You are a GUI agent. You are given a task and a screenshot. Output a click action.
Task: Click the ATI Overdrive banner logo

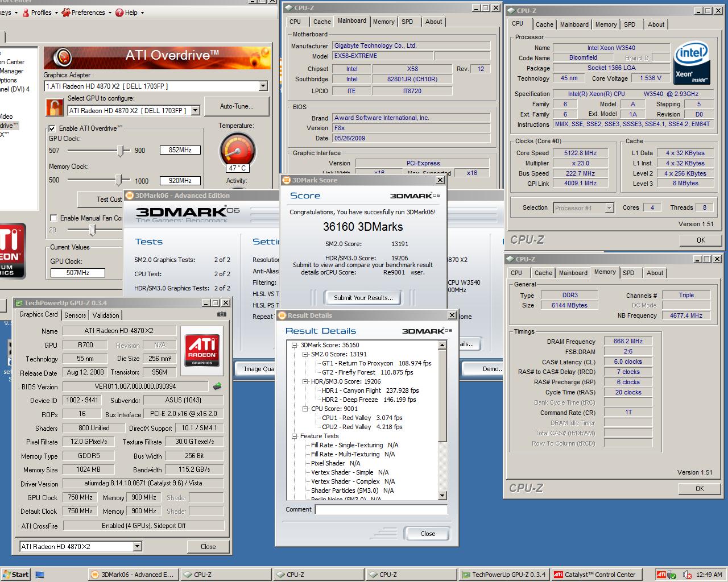[62, 57]
